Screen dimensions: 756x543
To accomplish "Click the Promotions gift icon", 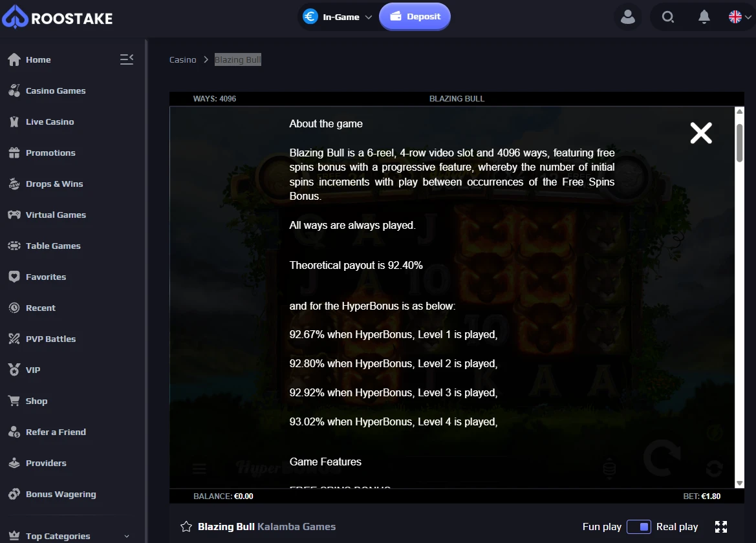I will 14,153.
